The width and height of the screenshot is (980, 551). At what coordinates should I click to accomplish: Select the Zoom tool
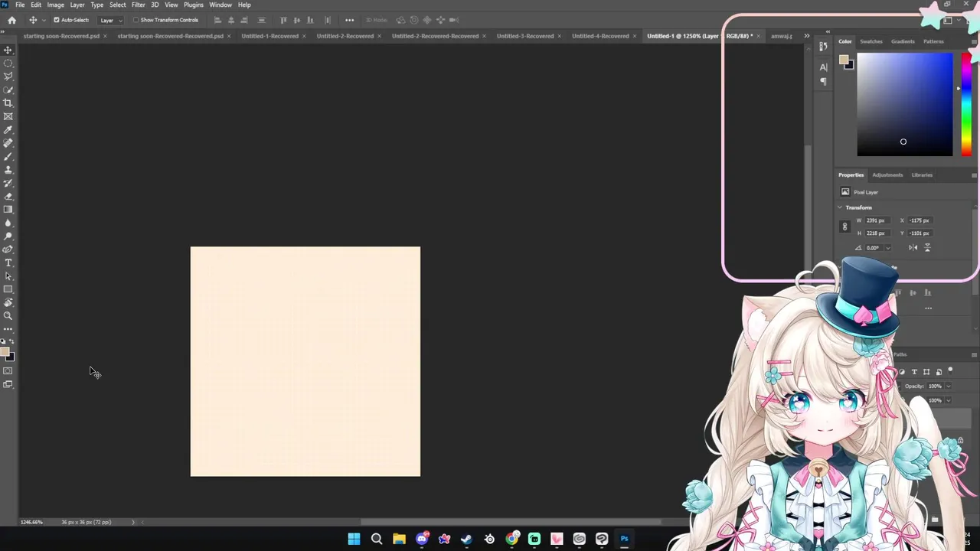click(8, 315)
